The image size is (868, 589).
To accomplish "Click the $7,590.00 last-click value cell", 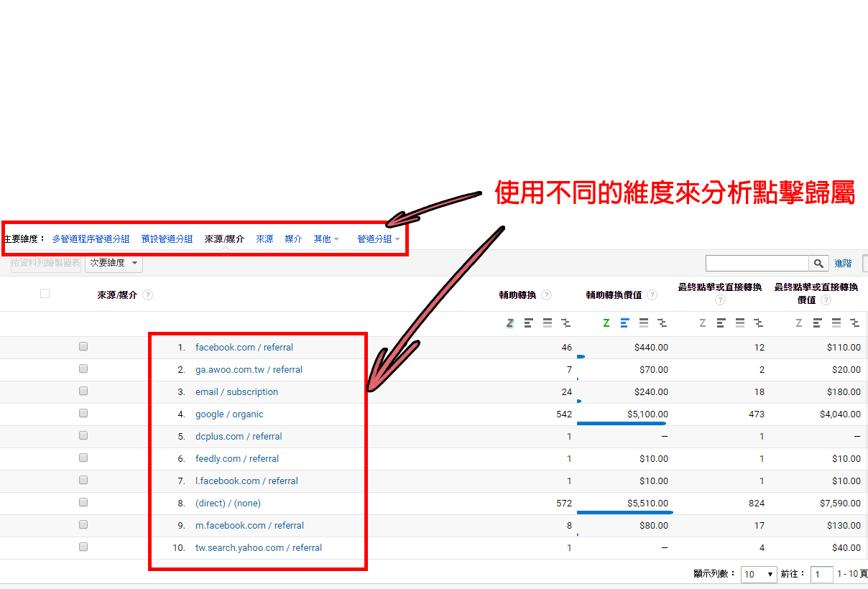I will click(840, 503).
